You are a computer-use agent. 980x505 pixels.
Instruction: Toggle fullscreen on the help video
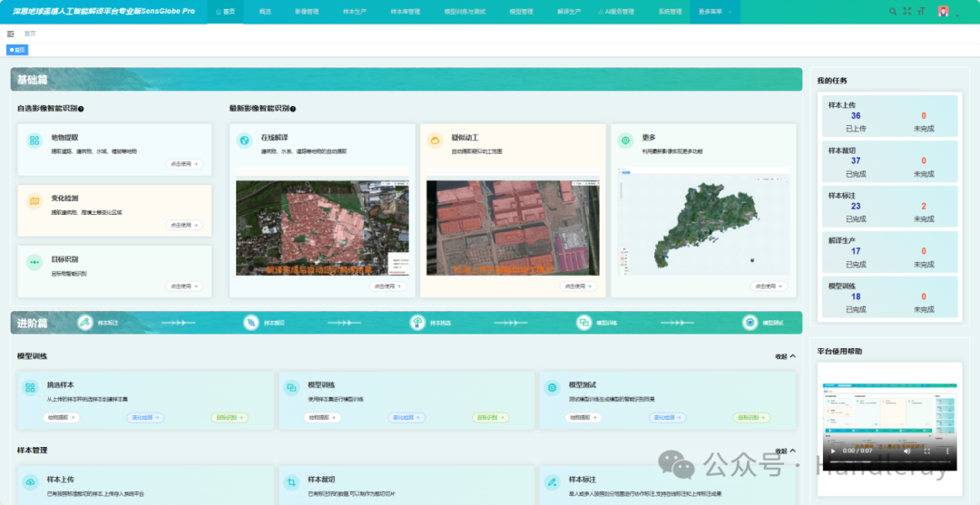(x=926, y=450)
